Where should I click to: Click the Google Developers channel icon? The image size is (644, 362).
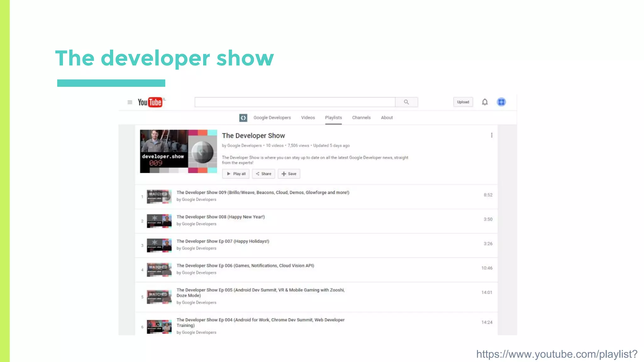(x=243, y=118)
